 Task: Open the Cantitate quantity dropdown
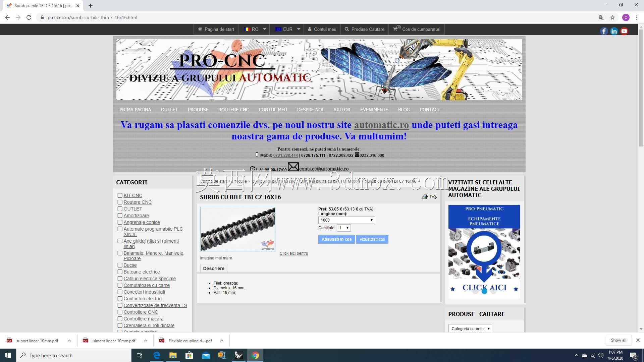click(x=344, y=228)
